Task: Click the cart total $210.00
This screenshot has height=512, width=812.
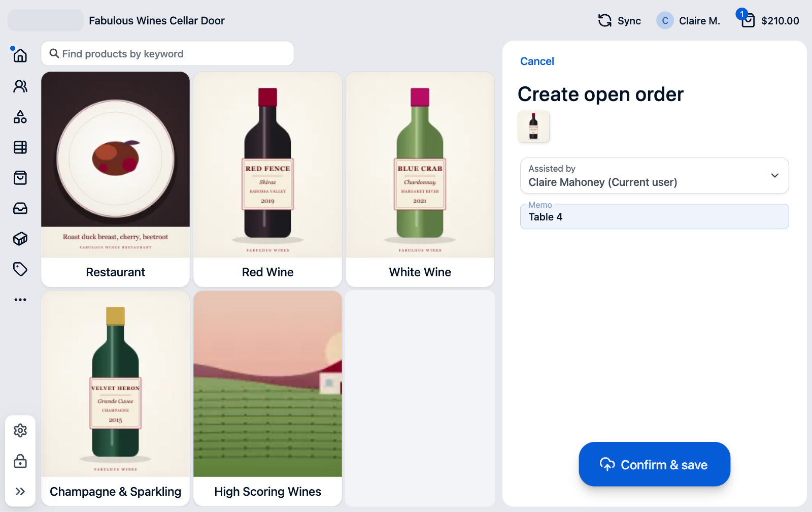Action: coord(780,21)
